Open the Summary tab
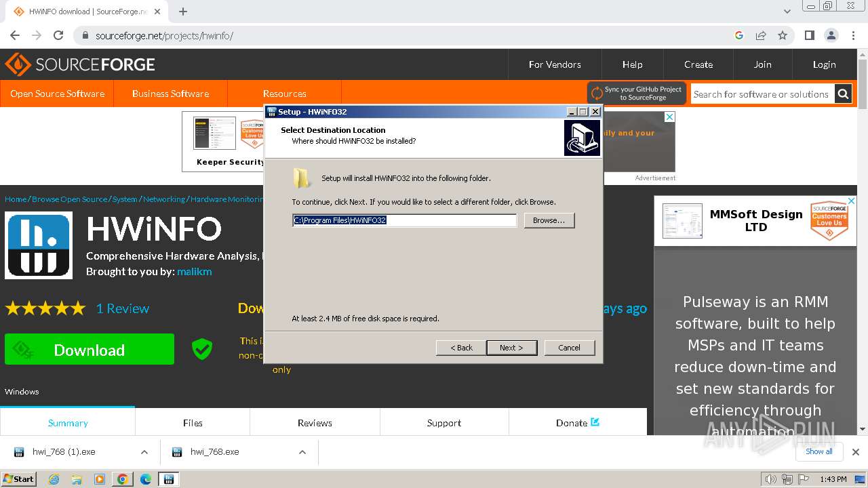The width and height of the screenshot is (868, 488). pos(68,422)
